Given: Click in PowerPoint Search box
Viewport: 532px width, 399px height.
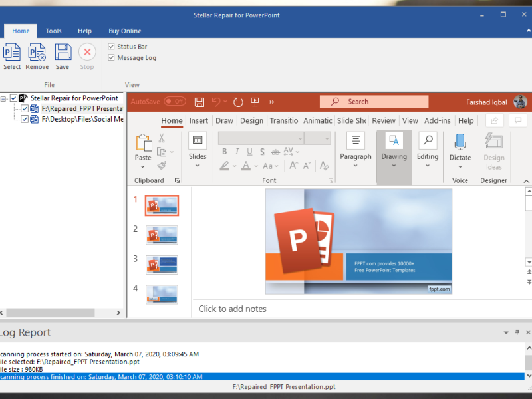Looking at the screenshot, I should [374, 102].
